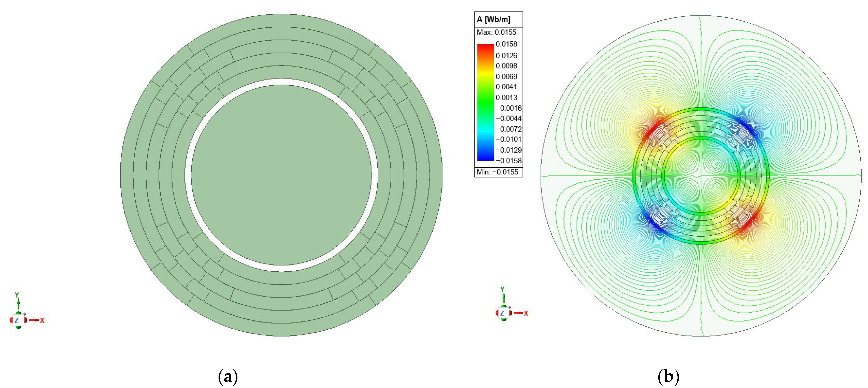
Task: Click the solid inner rotor disk in plot (a)
Action: point(281,175)
